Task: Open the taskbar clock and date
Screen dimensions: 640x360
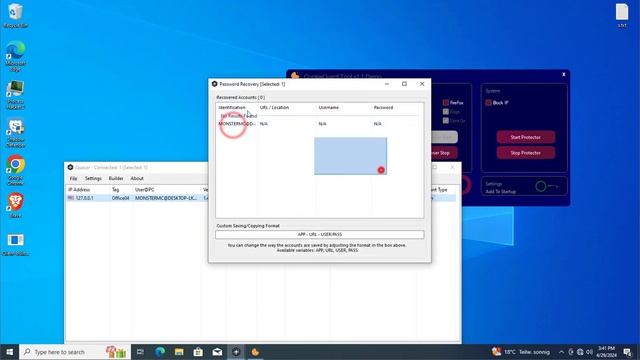Action: [x=607, y=352]
